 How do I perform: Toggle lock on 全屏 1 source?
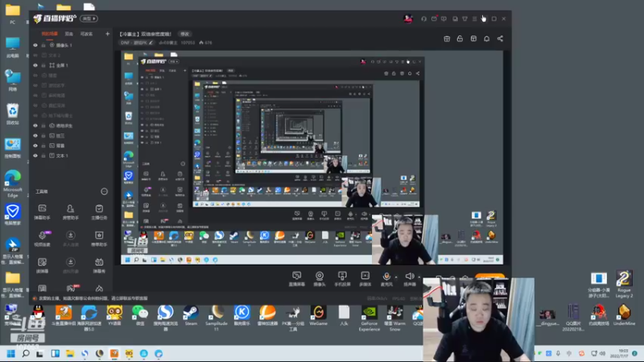43,65
